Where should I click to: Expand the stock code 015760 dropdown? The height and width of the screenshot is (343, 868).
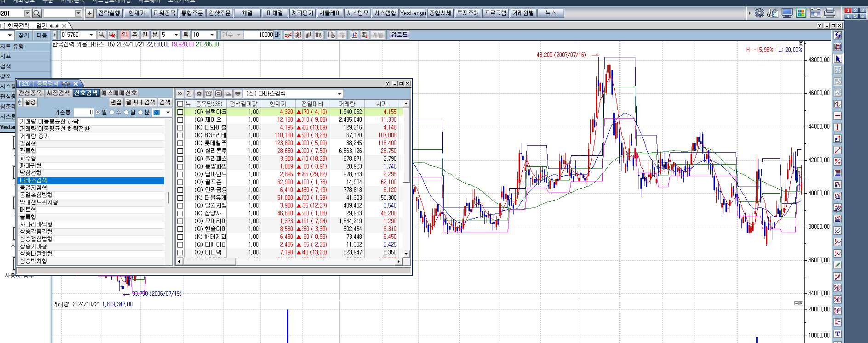[91, 35]
